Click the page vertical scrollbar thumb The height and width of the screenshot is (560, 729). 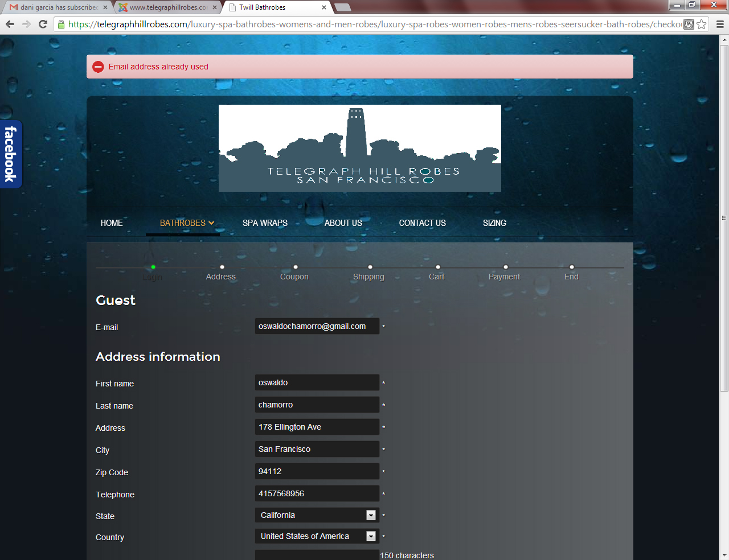click(x=724, y=218)
